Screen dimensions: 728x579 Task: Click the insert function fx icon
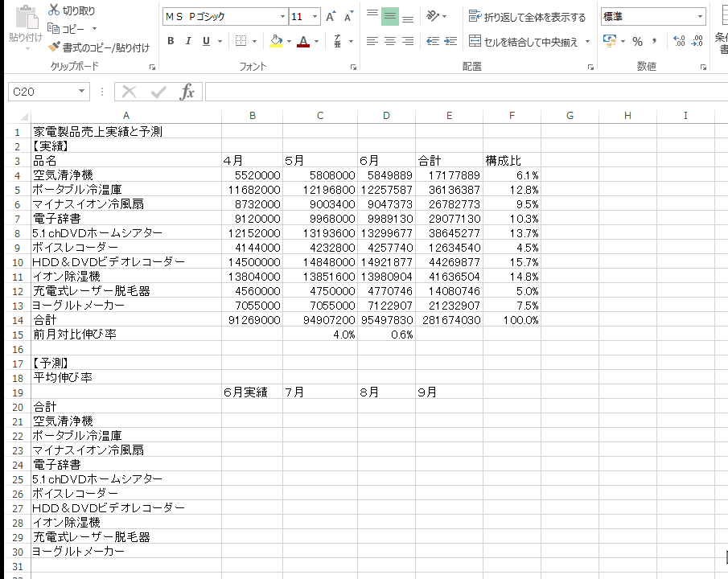coord(187,92)
